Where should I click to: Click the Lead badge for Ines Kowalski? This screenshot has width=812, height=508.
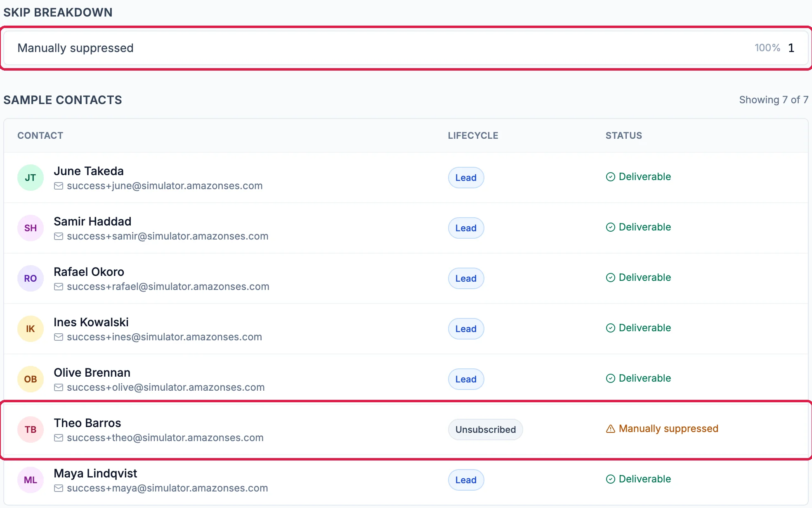(x=466, y=329)
